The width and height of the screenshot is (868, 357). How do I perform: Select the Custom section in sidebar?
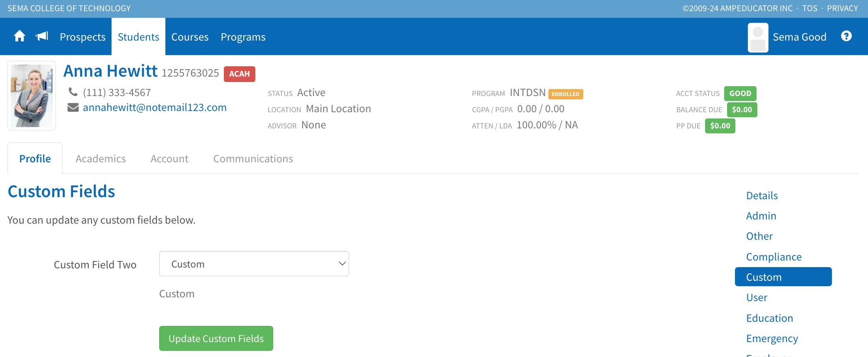pos(783,277)
